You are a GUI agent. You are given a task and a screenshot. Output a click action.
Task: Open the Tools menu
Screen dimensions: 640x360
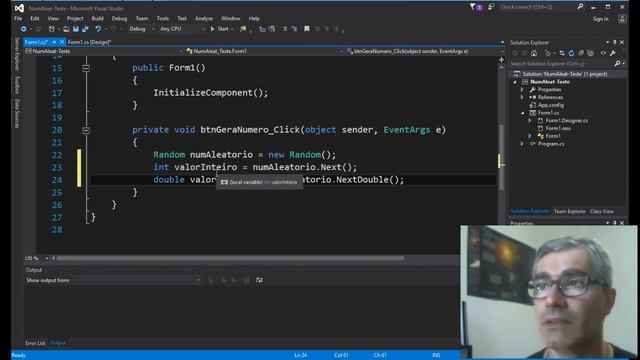point(162,18)
